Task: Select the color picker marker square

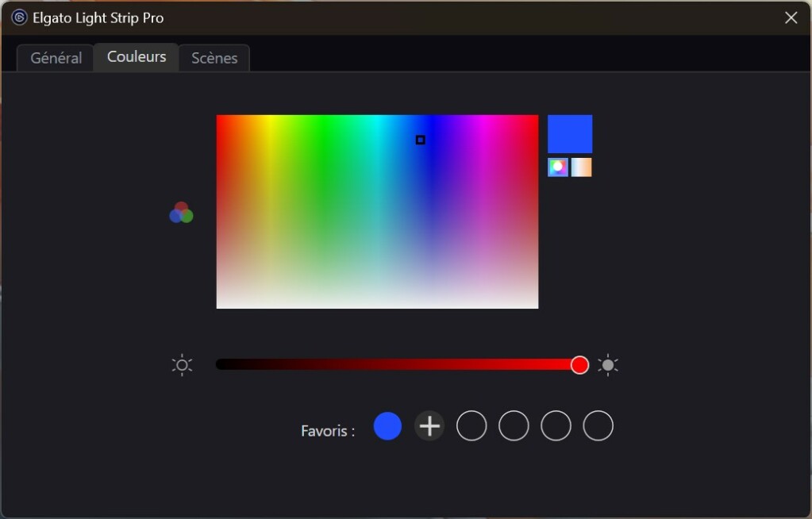Action: (x=420, y=139)
